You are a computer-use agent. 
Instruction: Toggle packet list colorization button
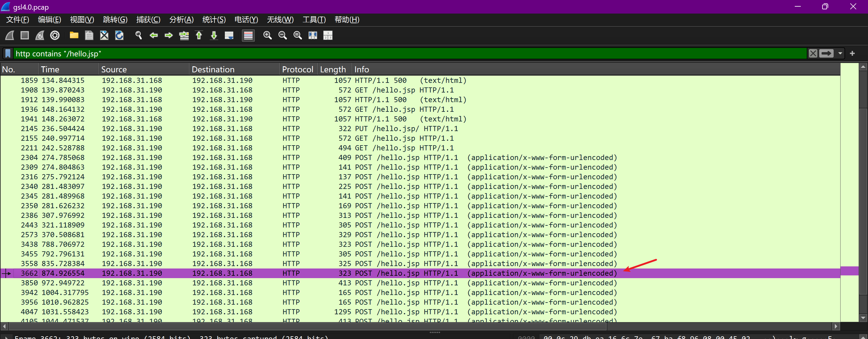[248, 35]
